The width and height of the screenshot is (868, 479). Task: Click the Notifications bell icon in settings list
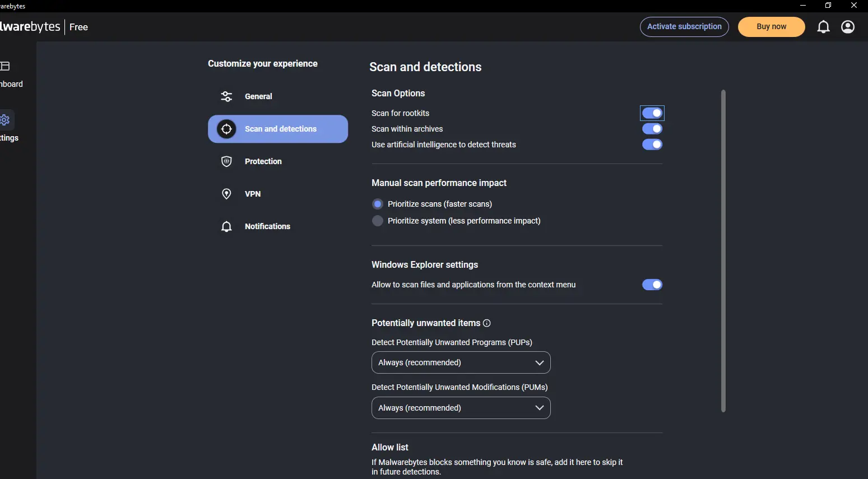click(x=226, y=226)
